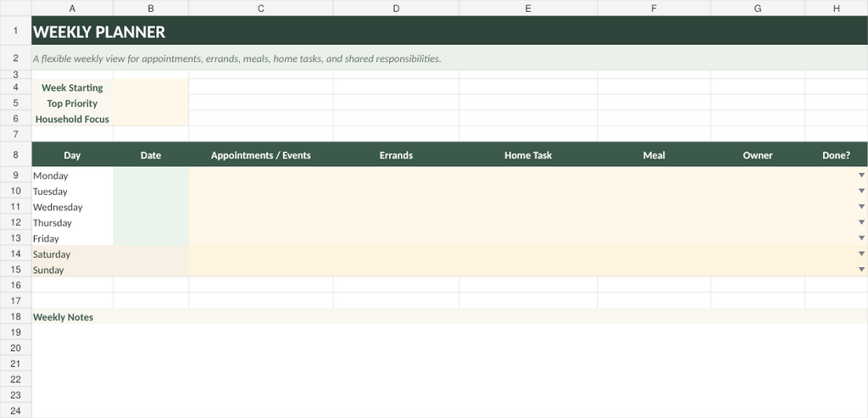Select the 'Date' header cell
The width and height of the screenshot is (868, 418).
coord(151,155)
